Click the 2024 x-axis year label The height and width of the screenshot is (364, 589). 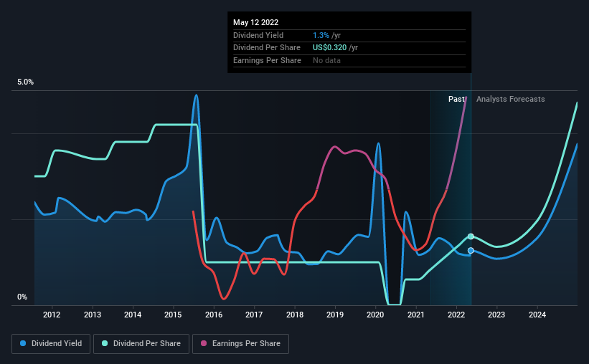point(537,315)
